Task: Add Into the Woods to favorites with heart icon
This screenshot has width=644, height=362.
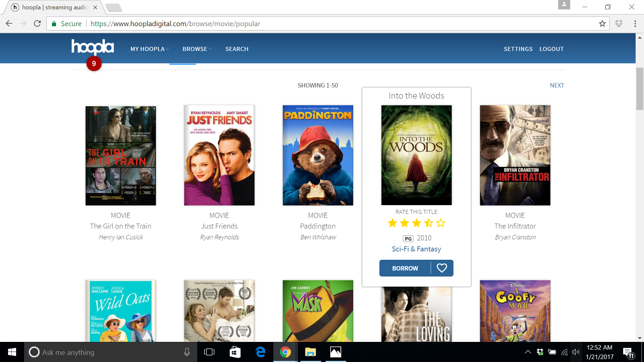Action: (x=442, y=268)
